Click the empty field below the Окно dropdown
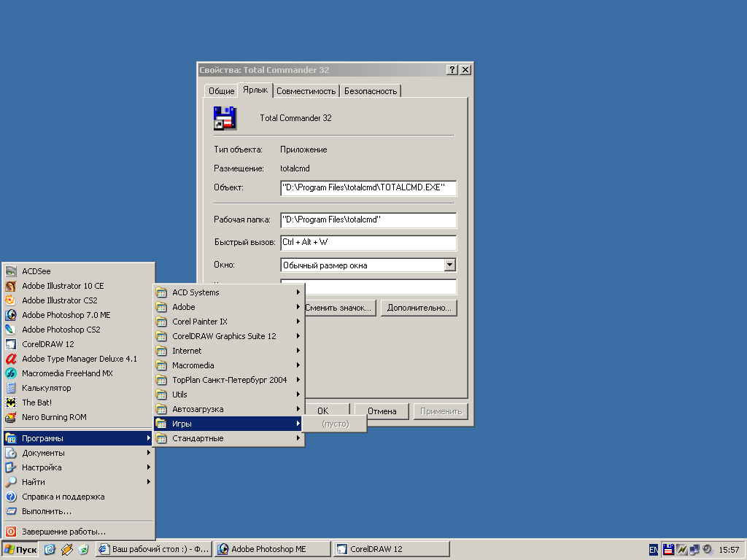Screen dimensions: 747x560 pyautogui.click(x=380, y=287)
